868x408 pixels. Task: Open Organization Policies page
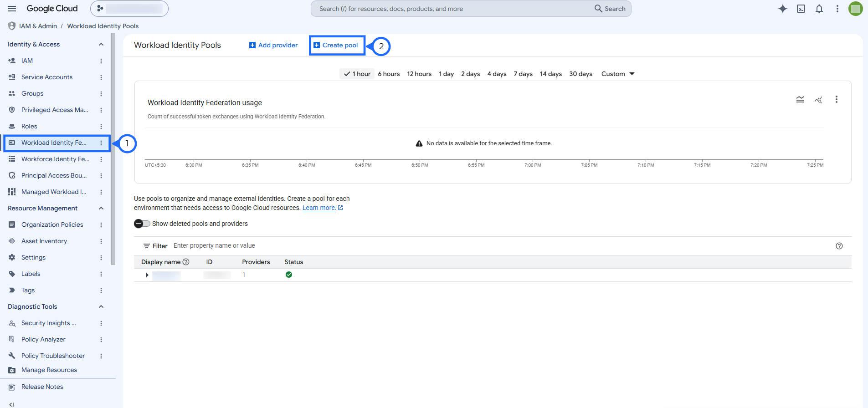tap(52, 224)
